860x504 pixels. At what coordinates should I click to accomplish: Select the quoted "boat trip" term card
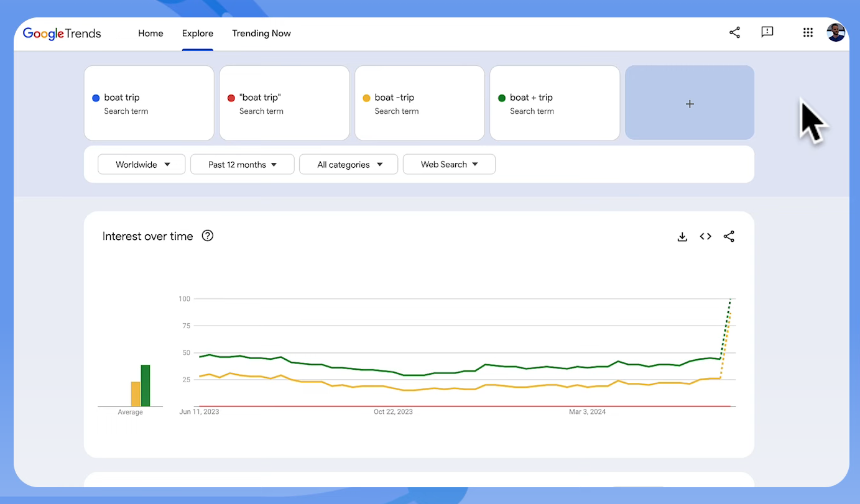pos(284,103)
